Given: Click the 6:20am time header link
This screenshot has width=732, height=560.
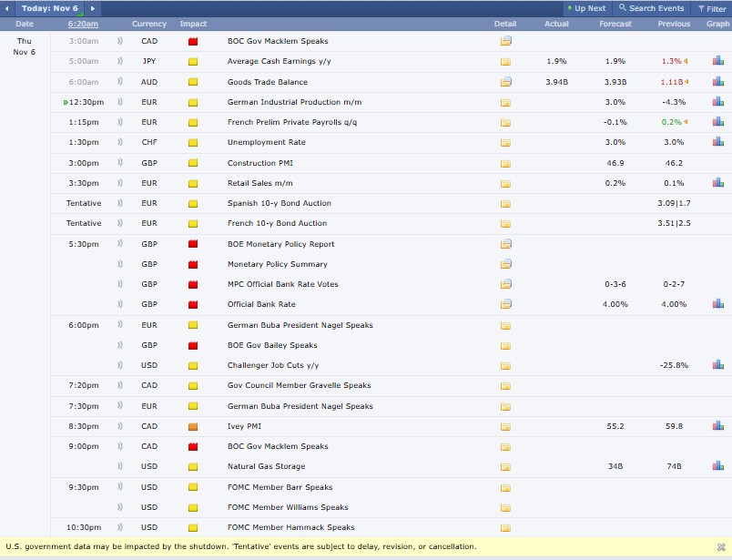Looking at the screenshot, I should (83, 24).
